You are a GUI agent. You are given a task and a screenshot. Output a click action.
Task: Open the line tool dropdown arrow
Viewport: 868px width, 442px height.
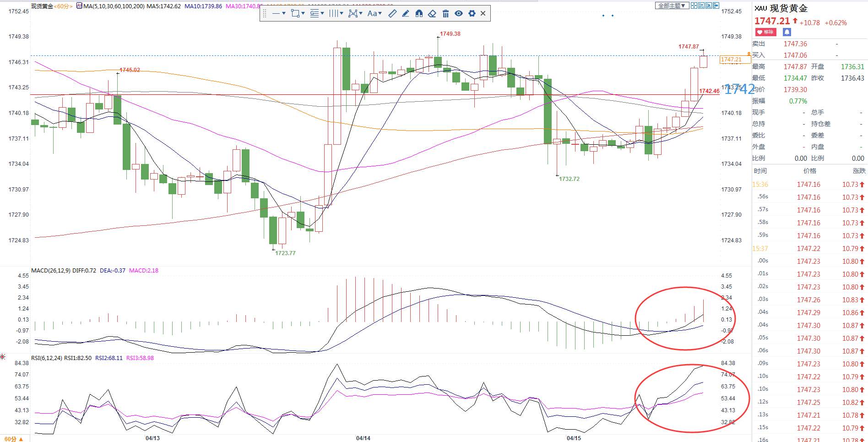coord(284,14)
